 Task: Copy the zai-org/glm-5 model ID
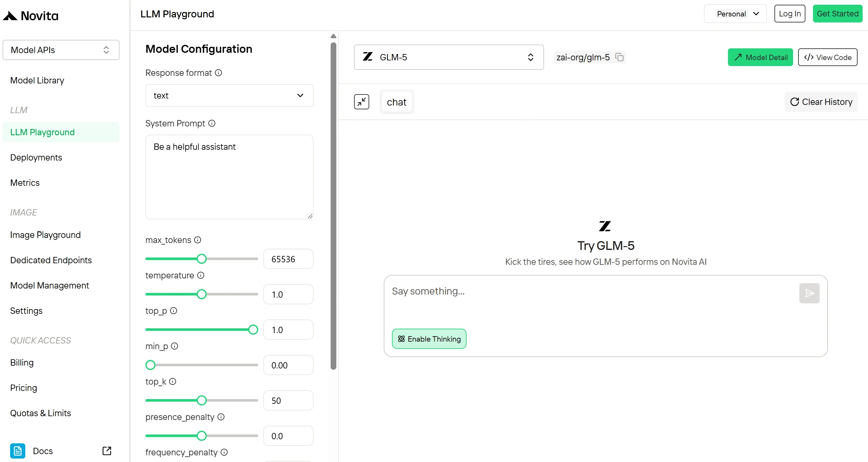click(x=619, y=57)
